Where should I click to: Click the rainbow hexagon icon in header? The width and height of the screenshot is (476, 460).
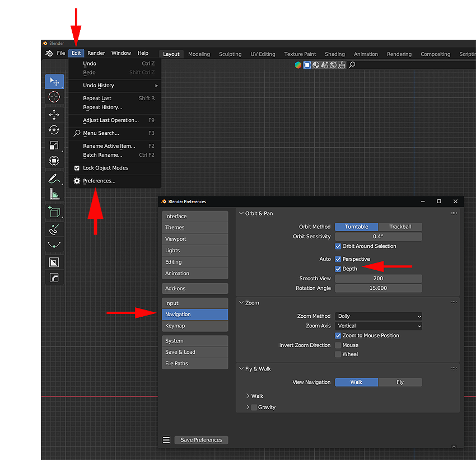tap(298, 65)
